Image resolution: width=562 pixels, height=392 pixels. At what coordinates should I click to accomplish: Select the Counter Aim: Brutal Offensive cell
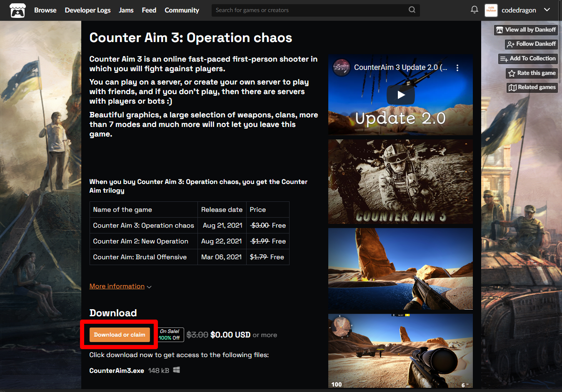click(144, 257)
